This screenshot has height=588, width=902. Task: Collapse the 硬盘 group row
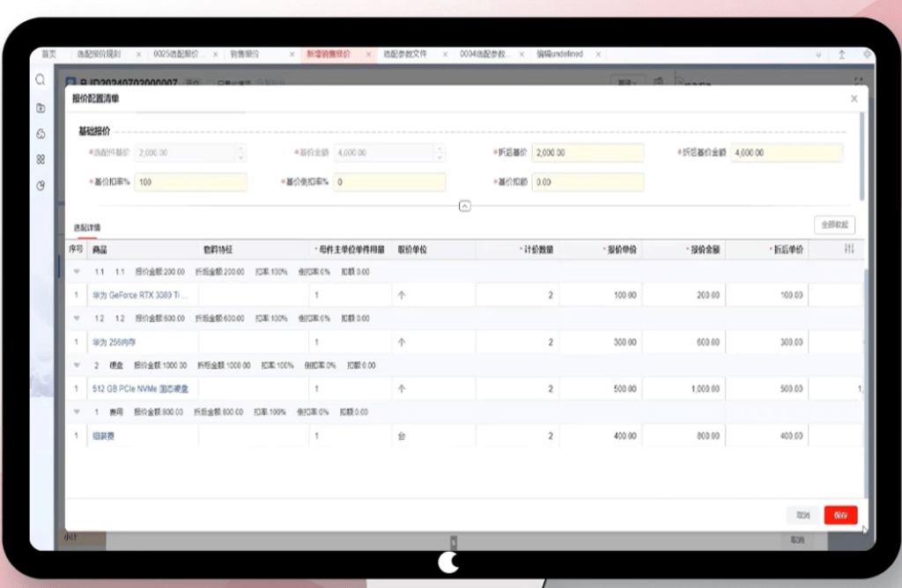pos(77,365)
